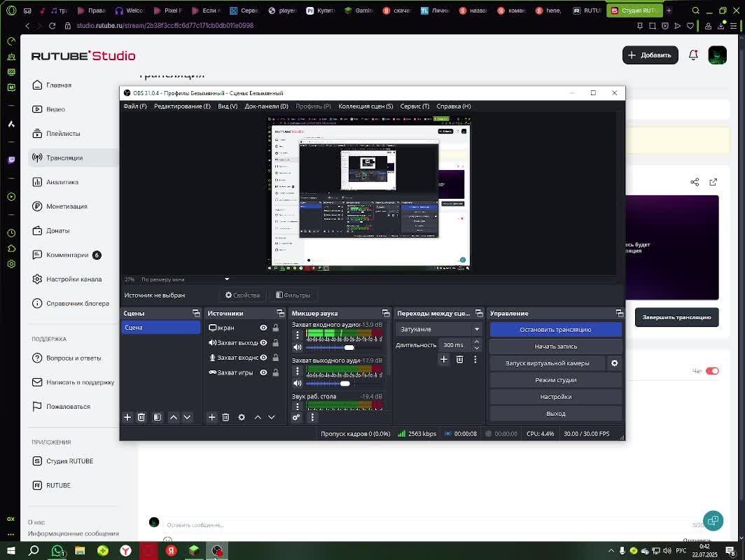745x560 pixels.
Task: Click the Добавить button in RUTUBE Studio
Action: click(650, 55)
